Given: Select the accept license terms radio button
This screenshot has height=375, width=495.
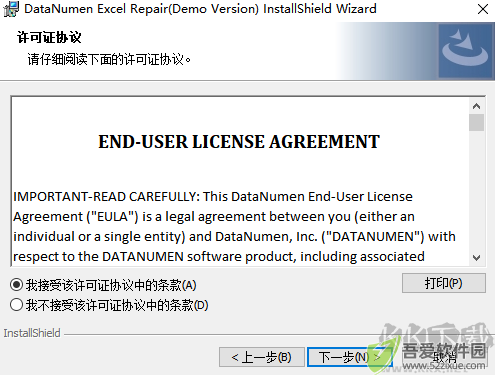Looking at the screenshot, I should coord(16,285).
